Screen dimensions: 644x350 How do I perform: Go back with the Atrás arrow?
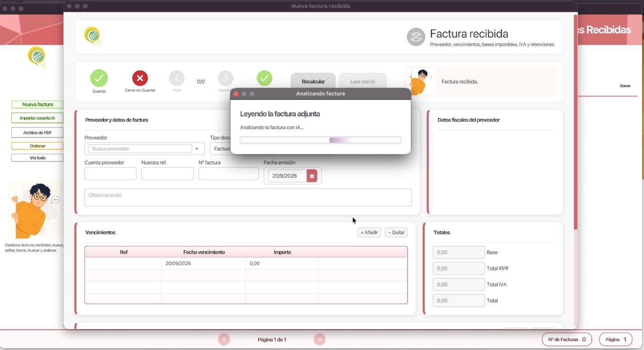click(x=177, y=78)
